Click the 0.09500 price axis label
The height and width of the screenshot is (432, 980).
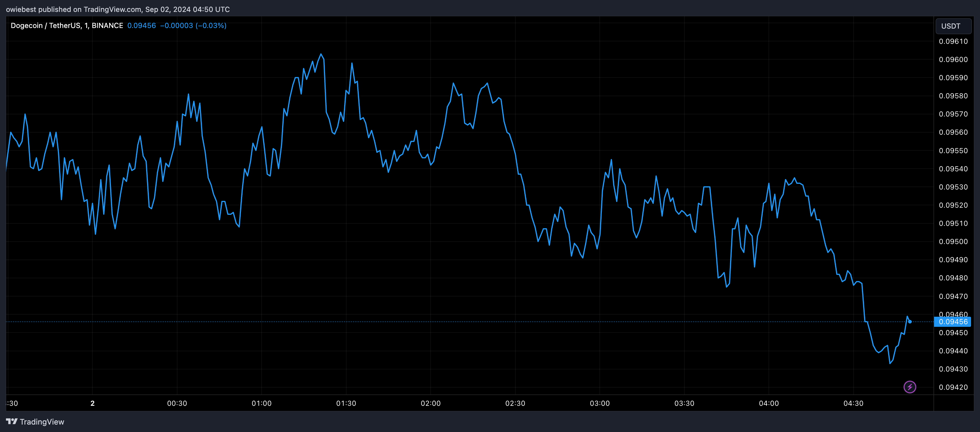pos(953,242)
